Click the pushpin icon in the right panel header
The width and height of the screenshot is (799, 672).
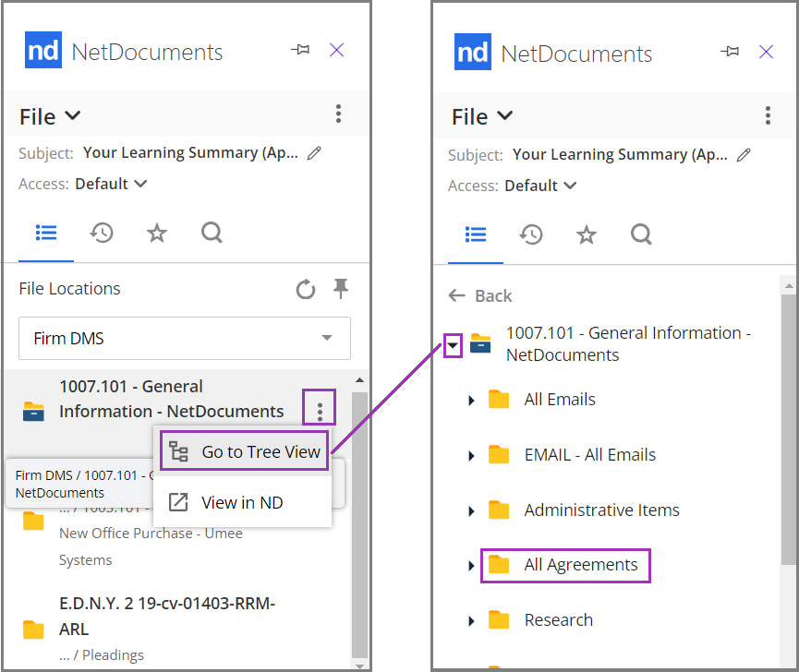coord(729,52)
